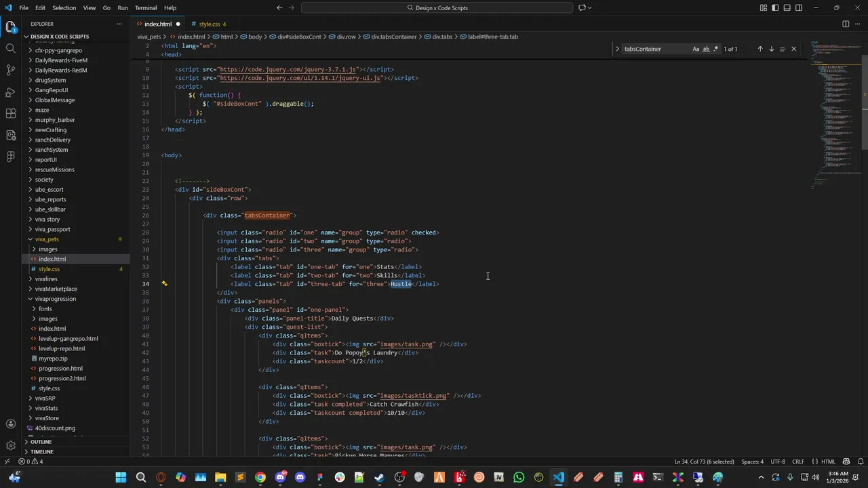This screenshot has width=868, height=488.
Task: Click the Go Back arrow in title bar
Action: pyautogui.click(x=279, y=7)
